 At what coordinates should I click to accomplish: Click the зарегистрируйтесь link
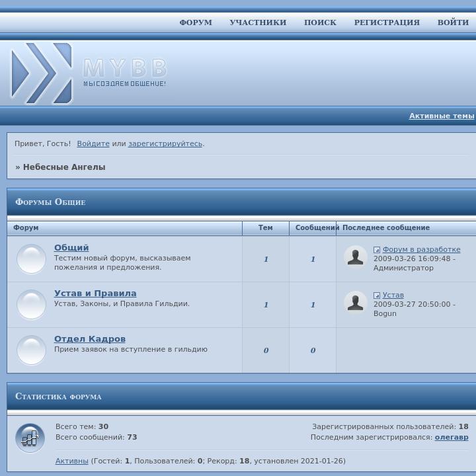tap(165, 143)
